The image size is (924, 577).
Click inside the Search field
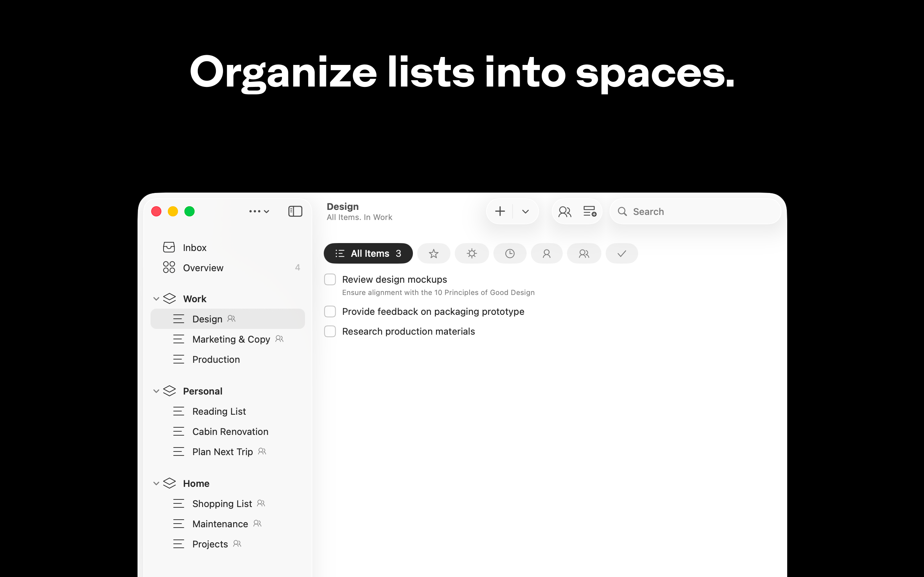(x=695, y=211)
